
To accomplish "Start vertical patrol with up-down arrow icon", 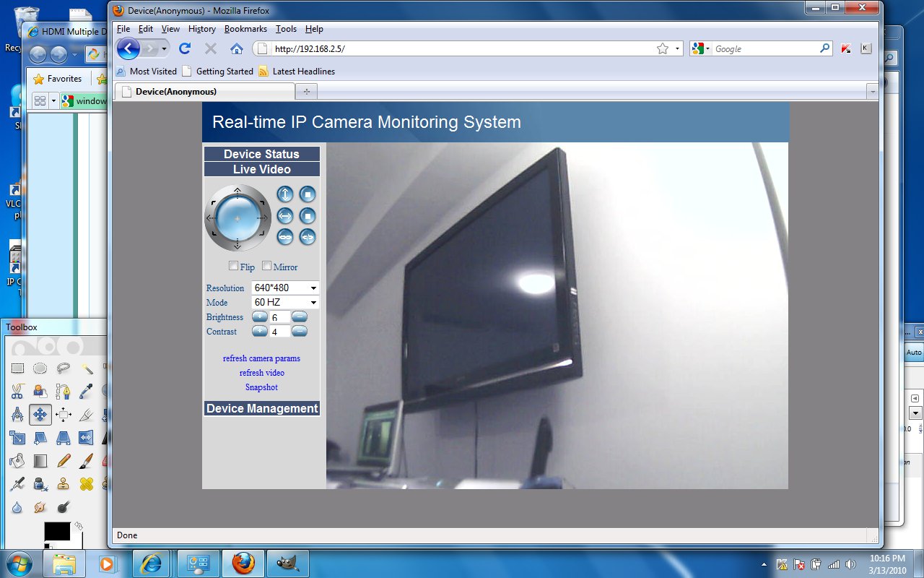I will coord(285,194).
